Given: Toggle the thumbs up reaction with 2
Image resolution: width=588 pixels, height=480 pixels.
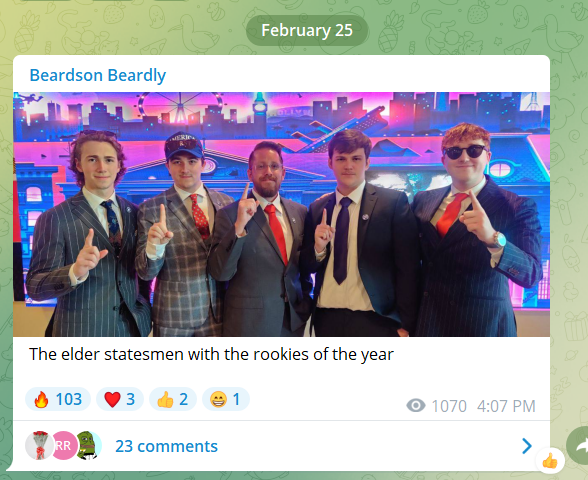Looking at the screenshot, I should coord(172,399).
